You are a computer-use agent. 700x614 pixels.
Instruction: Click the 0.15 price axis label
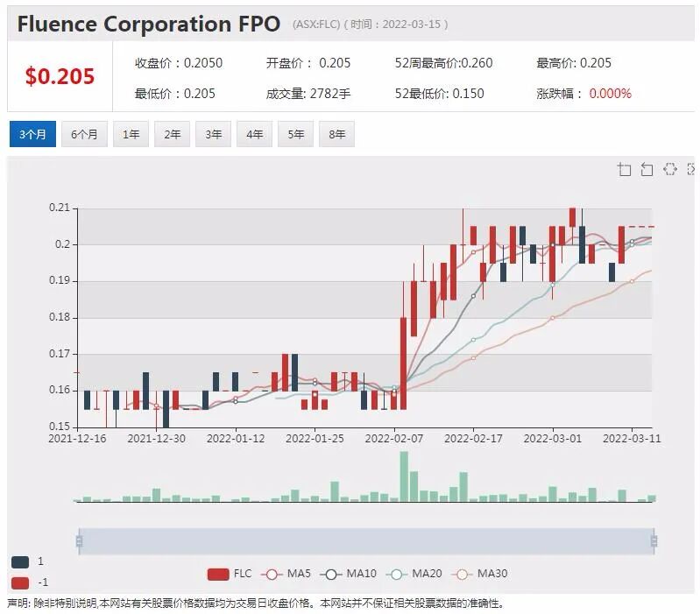tap(60, 427)
